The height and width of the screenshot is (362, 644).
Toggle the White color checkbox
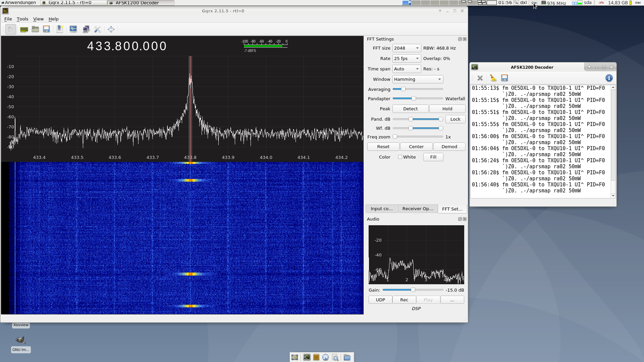pyautogui.click(x=400, y=157)
